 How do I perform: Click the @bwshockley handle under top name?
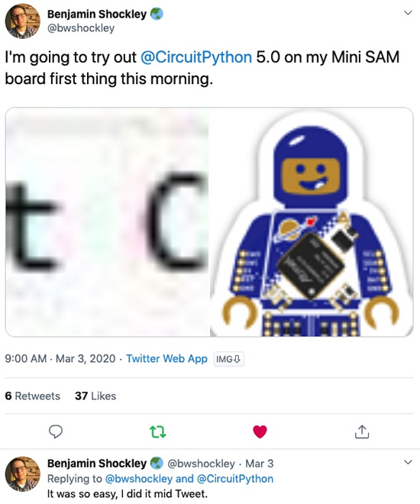coord(81,28)
